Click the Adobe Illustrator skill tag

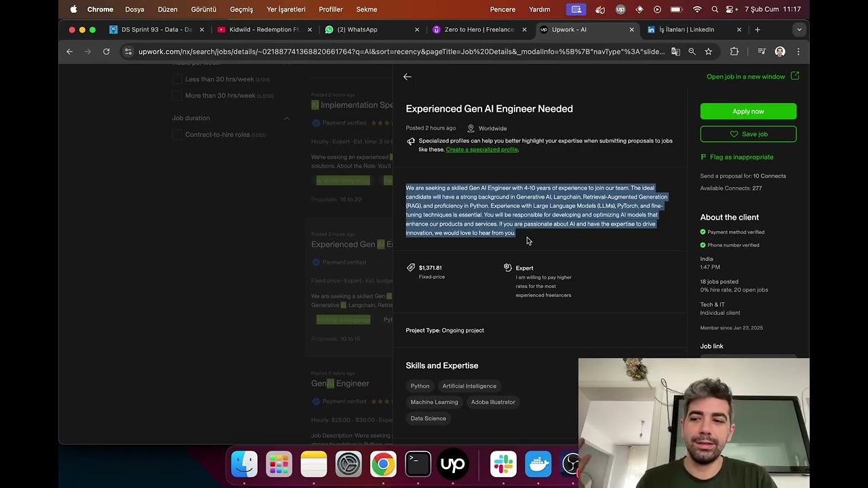493,403
